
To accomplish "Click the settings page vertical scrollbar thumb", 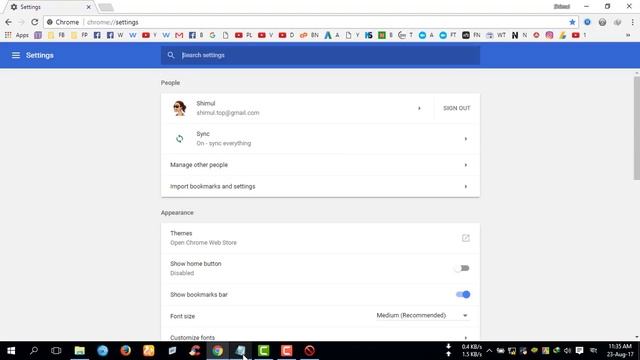I will coord(636,128).
